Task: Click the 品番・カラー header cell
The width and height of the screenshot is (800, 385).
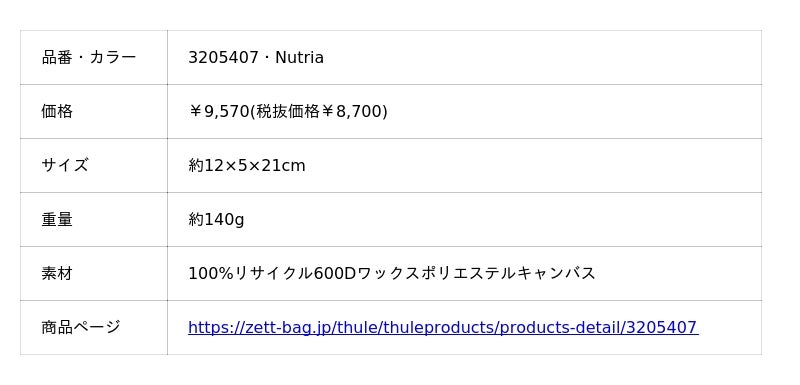Action: coord(94,57)
